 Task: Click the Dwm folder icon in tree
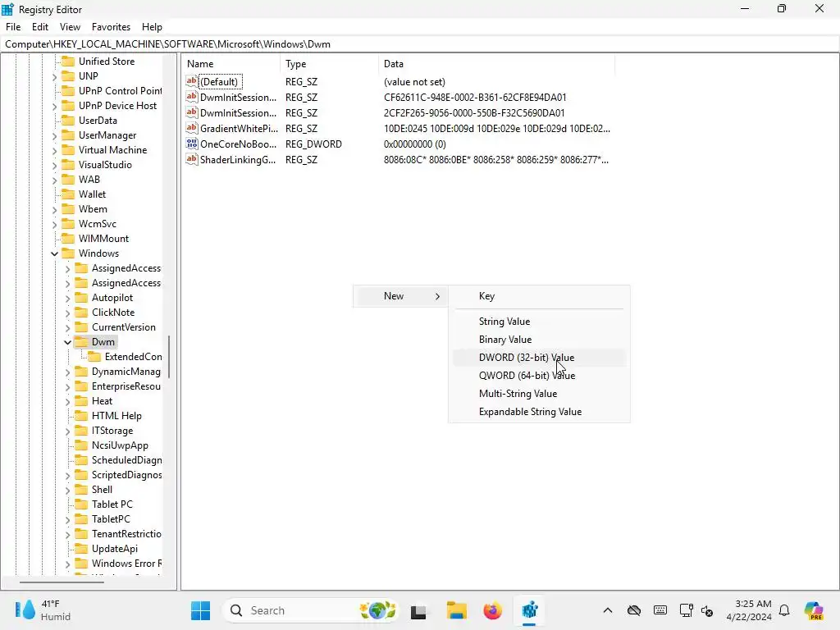click(81, 342)
